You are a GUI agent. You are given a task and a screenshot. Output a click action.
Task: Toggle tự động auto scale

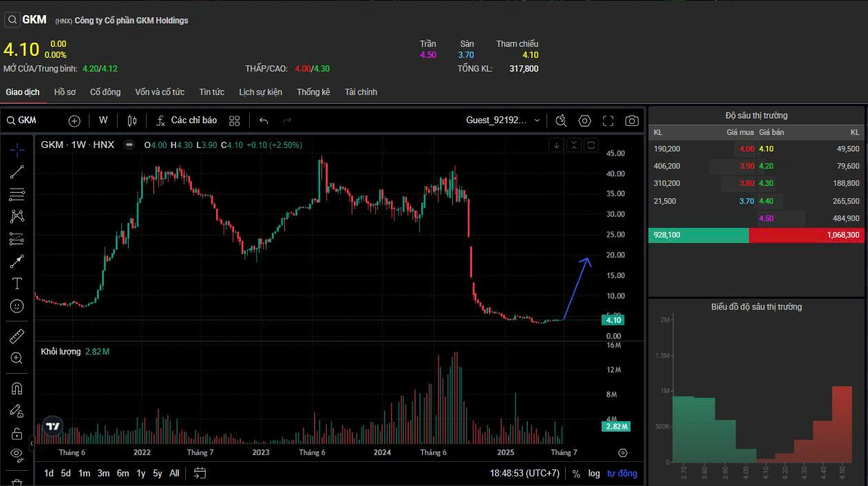(x=622, y=474)
